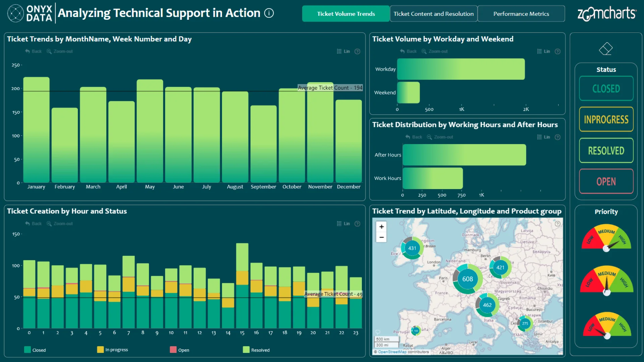Viewport: 644px width, 362px height.
Task: Click the info icon beside dashboard title
Action: pos(269,13)
